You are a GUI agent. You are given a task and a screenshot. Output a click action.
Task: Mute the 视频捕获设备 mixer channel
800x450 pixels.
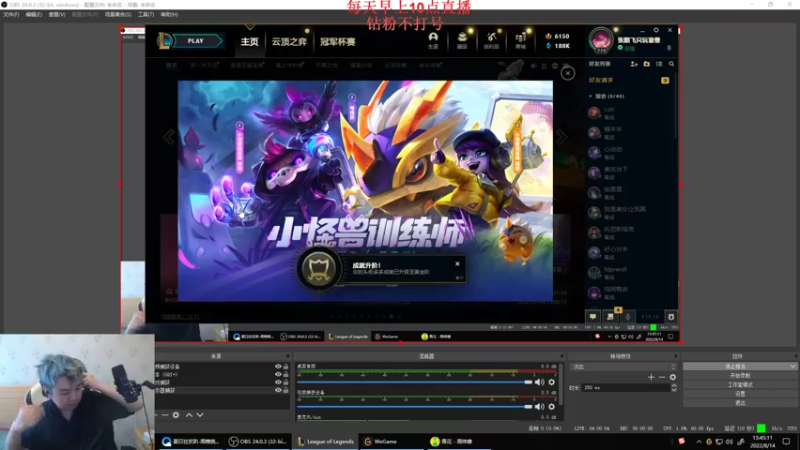(539, 407)
